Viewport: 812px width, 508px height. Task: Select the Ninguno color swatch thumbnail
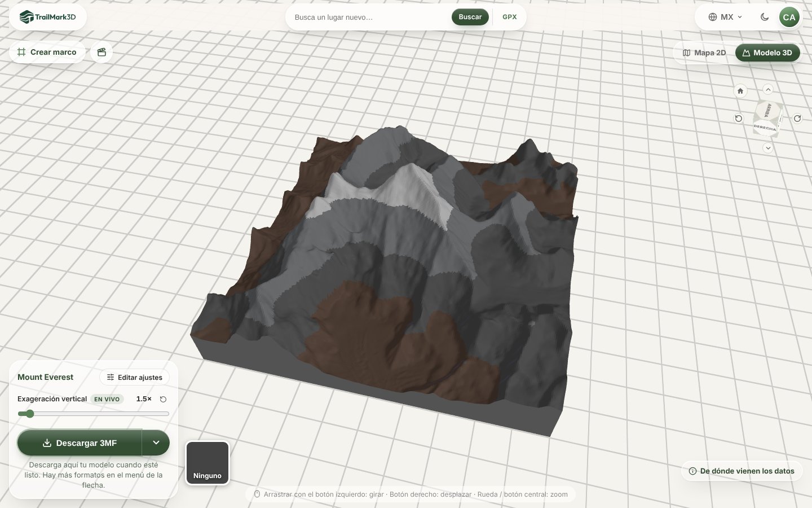(208, 463)
